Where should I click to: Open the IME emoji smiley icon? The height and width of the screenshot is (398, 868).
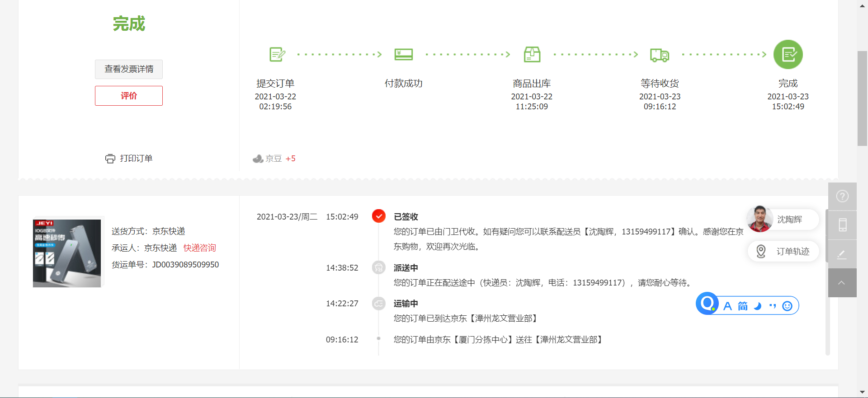click(788, 306)
